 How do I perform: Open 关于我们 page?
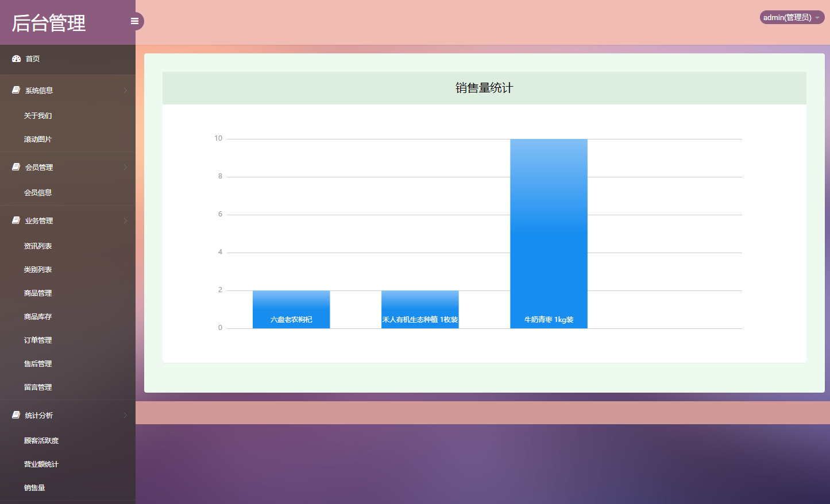click(38, 116)
